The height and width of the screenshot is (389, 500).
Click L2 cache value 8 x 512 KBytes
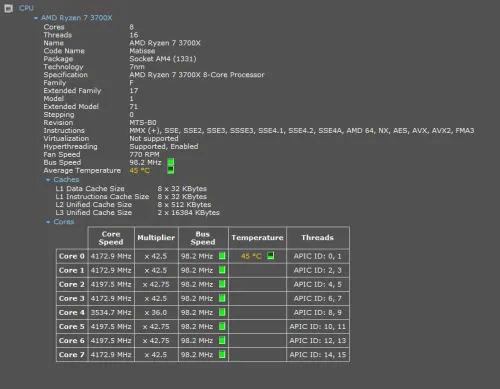pos(184,205)
